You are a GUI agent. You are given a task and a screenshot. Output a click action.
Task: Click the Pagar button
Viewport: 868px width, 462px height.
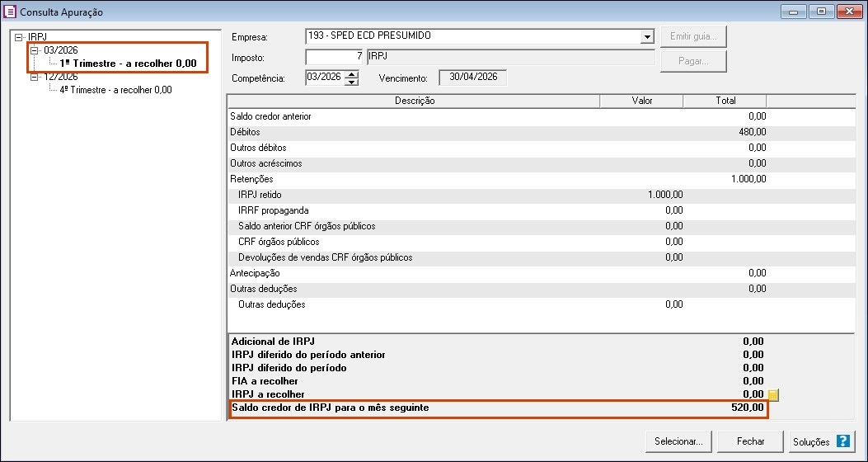pos(693,61)
